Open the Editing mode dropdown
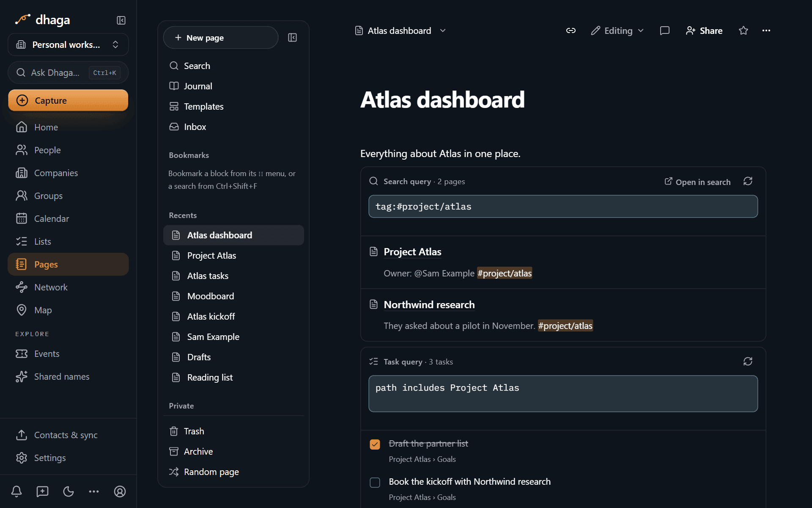This screenshot has width=812, height=508. point(617,30)
